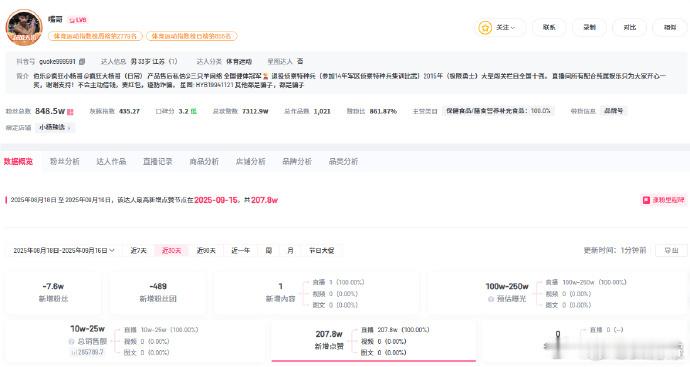
Task: Select the 品类分析 tab
Action: pos(343,161)
